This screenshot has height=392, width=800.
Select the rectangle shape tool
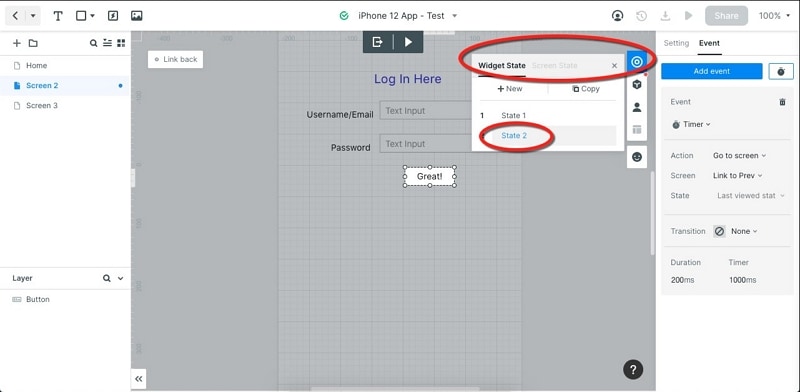click(x=81, y=16)
